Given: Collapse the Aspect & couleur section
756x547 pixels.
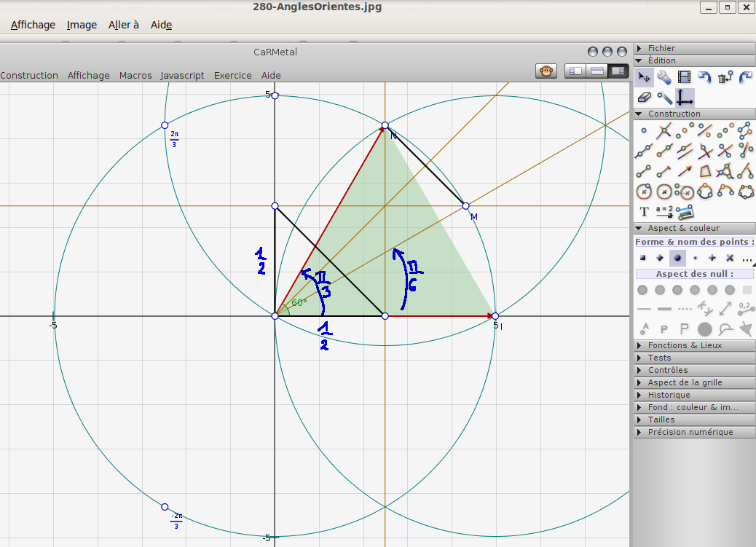Looking at the screenshot, I should pyautogui.click(x=683, y=228).
